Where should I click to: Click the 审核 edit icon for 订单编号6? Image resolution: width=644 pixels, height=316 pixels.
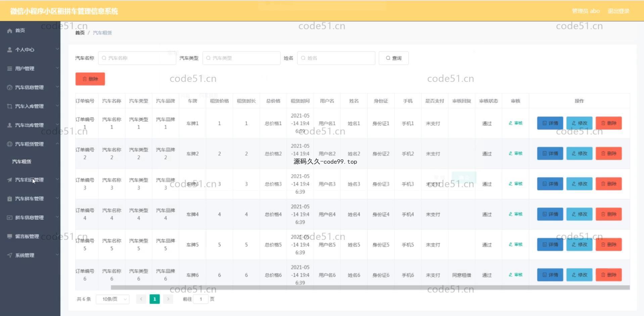click(x=511, y=275)
